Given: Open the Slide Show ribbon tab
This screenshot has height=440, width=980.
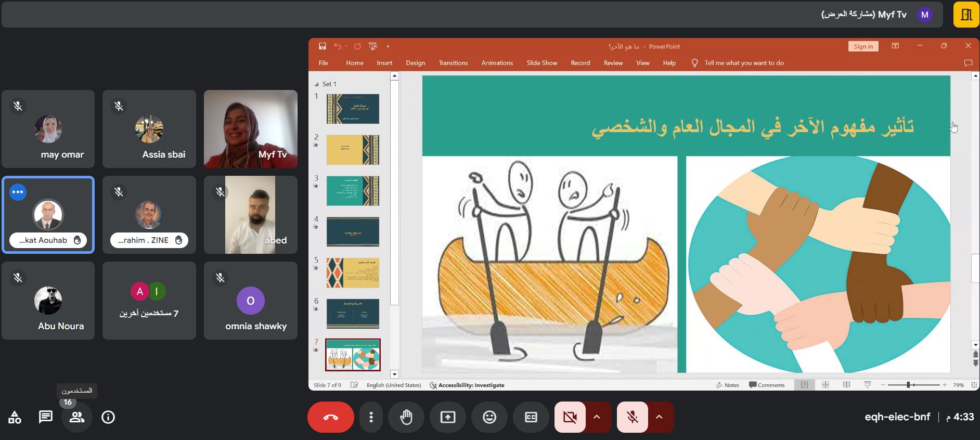Looking at the screenshot, I should coord(541,63).
